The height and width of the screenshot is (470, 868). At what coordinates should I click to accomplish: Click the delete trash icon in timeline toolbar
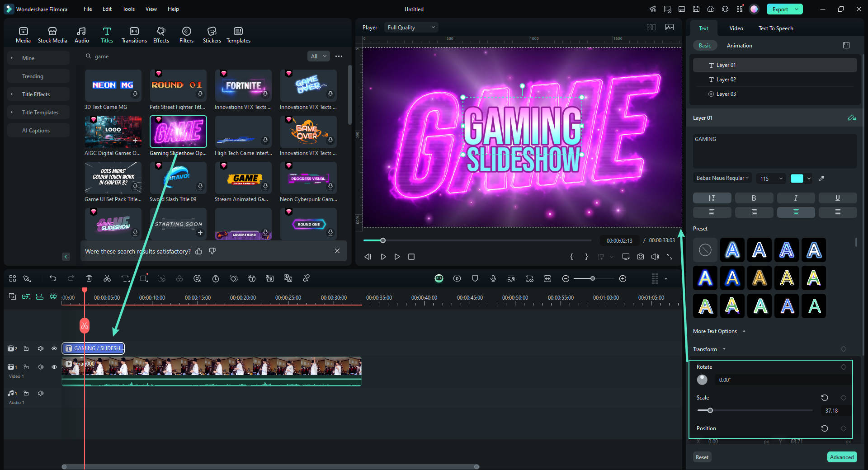(89, 278)
